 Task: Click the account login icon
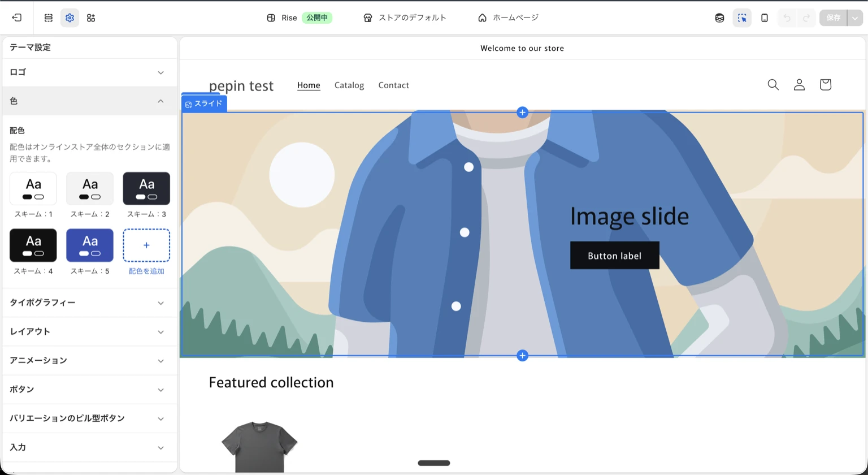click(x=799, y=85)
